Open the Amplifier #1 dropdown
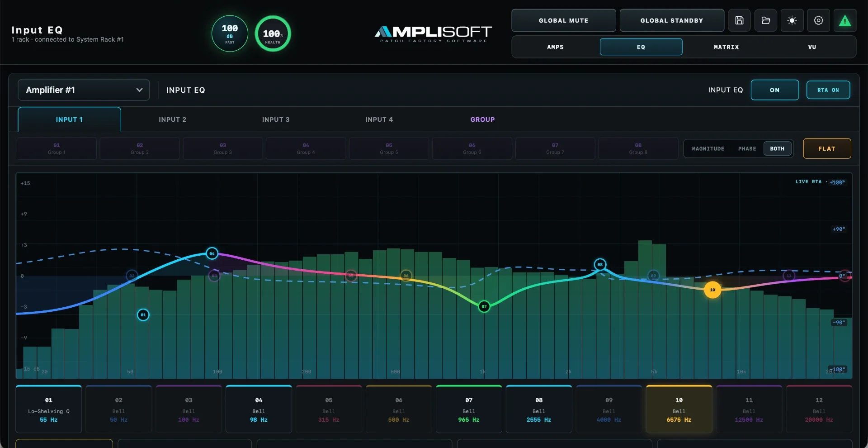Image resolution: width=868 pixels, height=448 pixels. click(84, 90)
